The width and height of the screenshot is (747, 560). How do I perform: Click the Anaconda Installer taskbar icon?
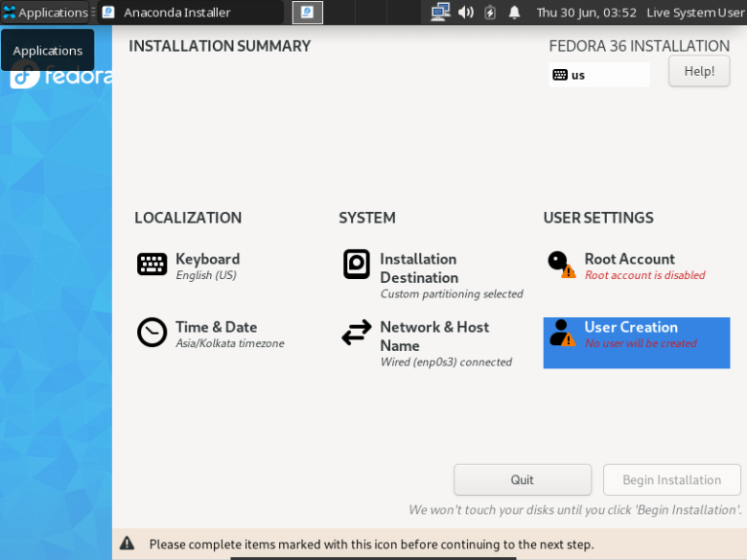(109, 12)
